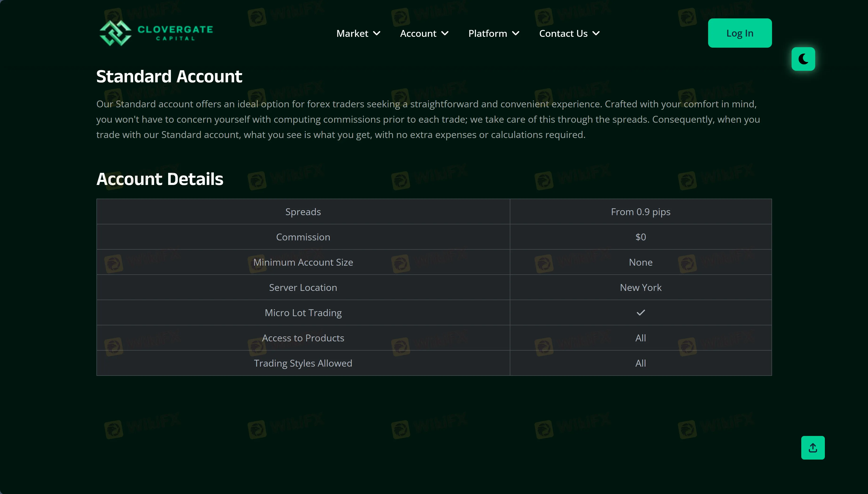Expand the Platform chevron arrow
This screenshot has height=494, width=868.
pos(516,33)
